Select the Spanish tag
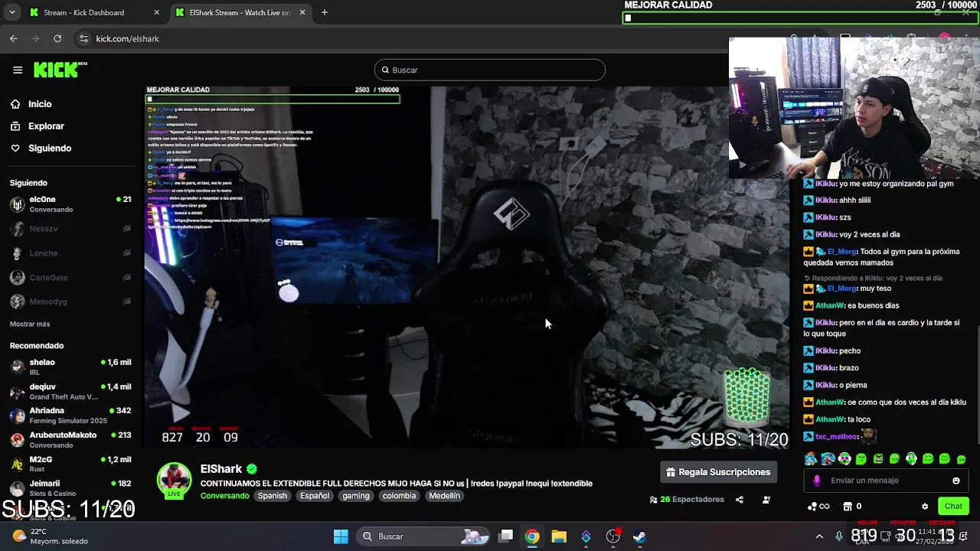 pyautogui.click(x=272, y=496)
